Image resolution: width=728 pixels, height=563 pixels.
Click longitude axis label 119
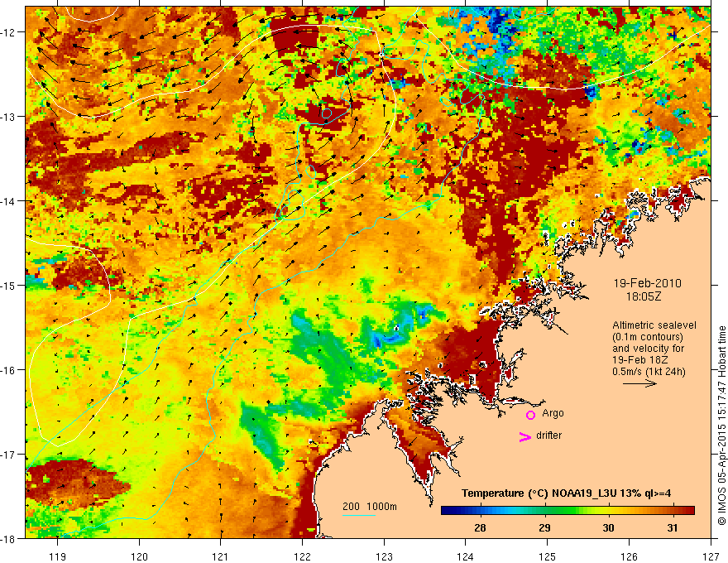click(57, 556)
